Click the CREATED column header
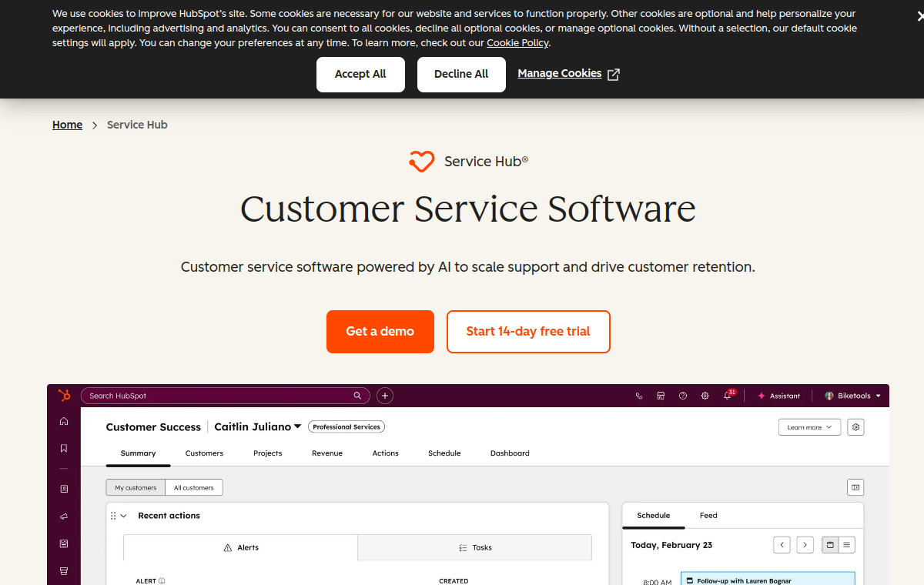This screenshot has height=585, width=924. 454,581
